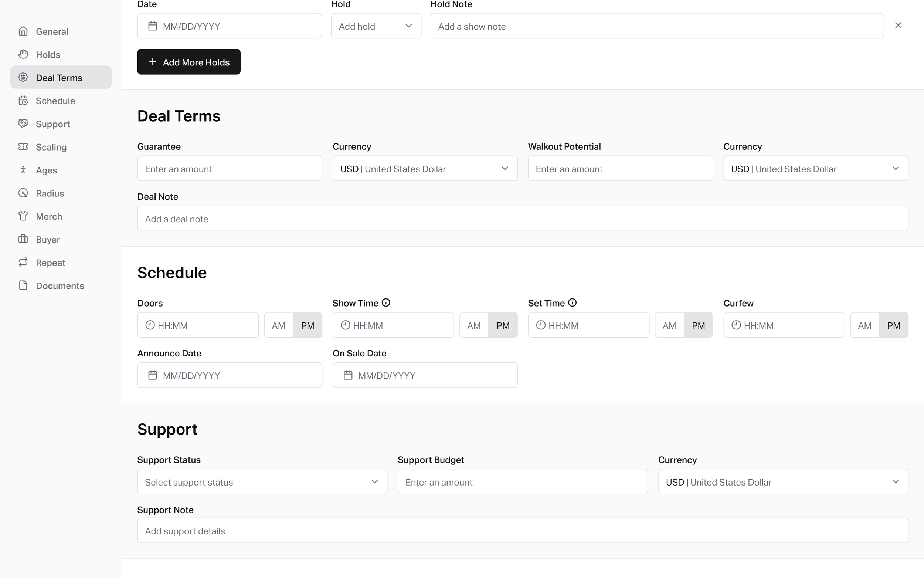Open the Repeat section via its arrows icon
The width and height of the screenshot is (924, 578).
click(x=23, y=262)
